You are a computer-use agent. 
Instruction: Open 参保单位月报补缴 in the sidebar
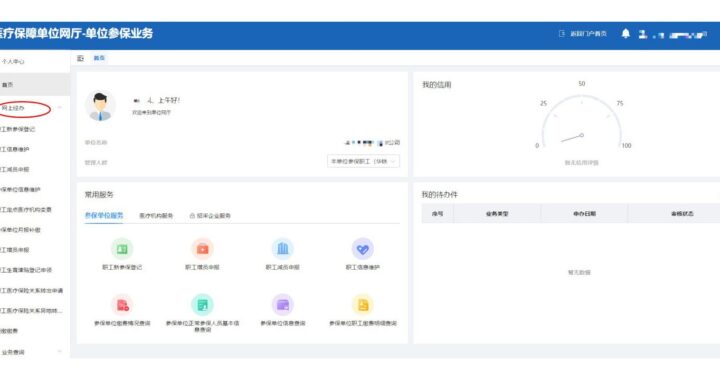point(20,230)
